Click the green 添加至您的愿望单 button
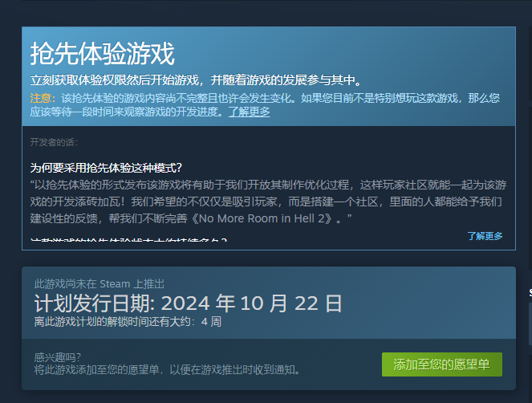Screen dimensions: 532x403 tap(442, 364)
